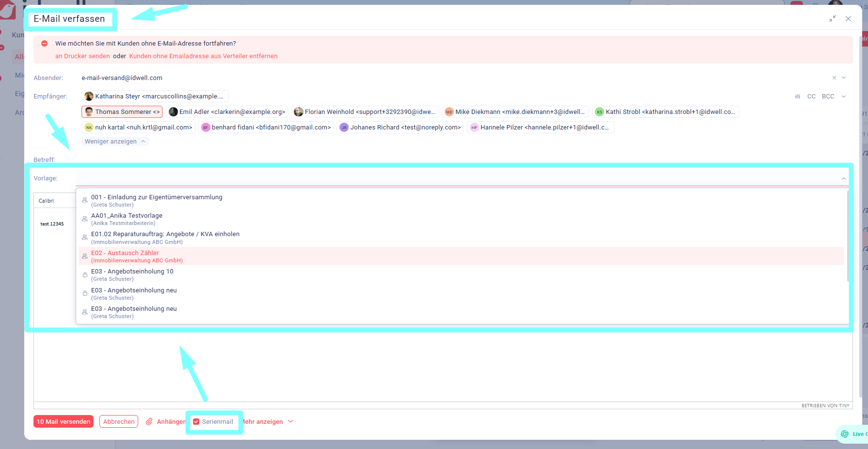Click Katharina Steyr's avatar in the recipients
This screenshot has width=868, height=449.
[x=89, y=96]
